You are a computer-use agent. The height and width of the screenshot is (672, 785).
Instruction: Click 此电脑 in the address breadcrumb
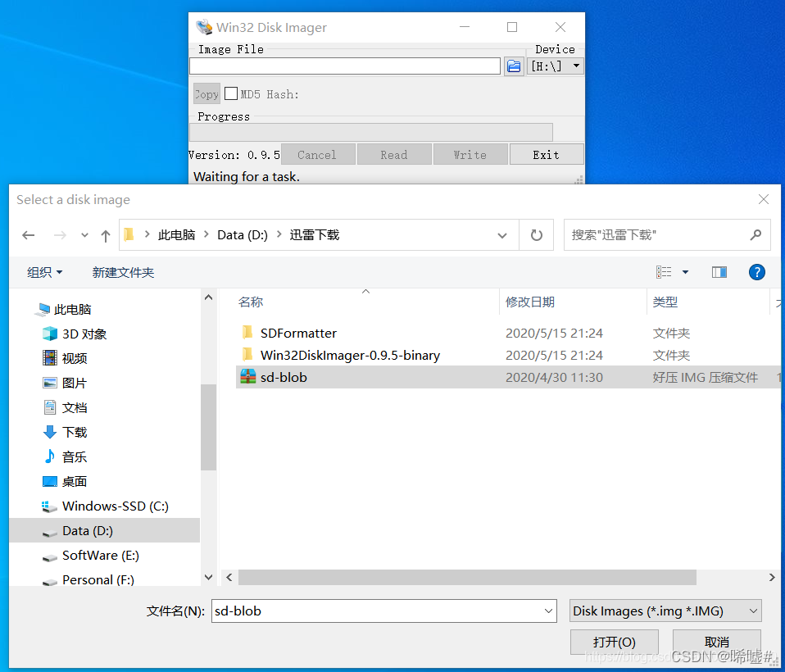pyautogui.click(x=176, y=235)
